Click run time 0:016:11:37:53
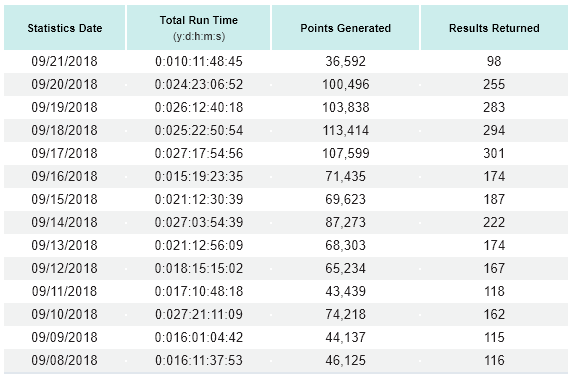The height and width of the screenshot is (377, 573). coord(199,361)
